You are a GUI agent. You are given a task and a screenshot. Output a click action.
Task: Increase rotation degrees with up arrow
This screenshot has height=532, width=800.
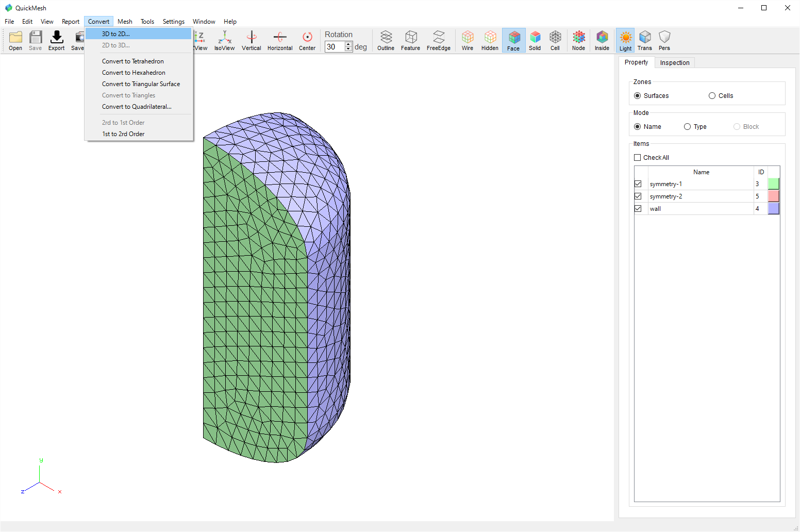[348, 44]
